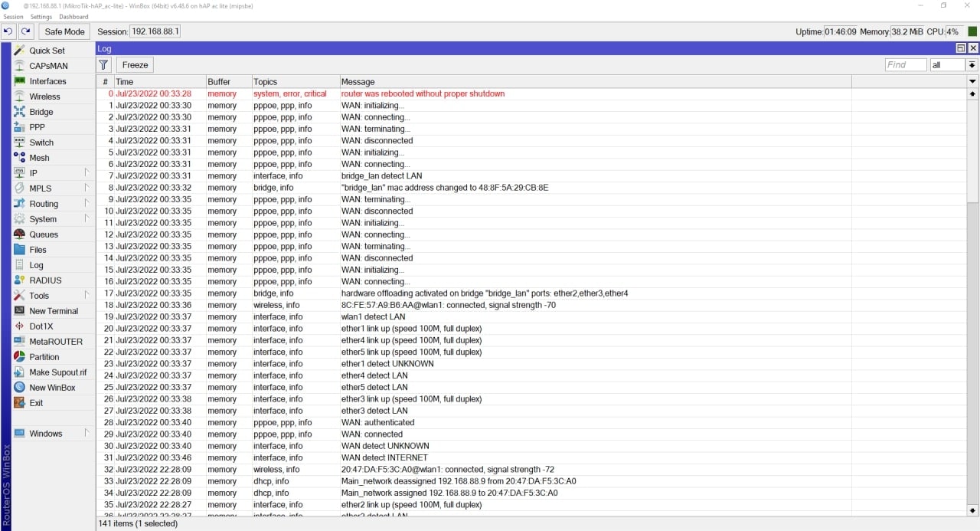Sort log by Message column
980x531 pixels.
pos(596,81)
